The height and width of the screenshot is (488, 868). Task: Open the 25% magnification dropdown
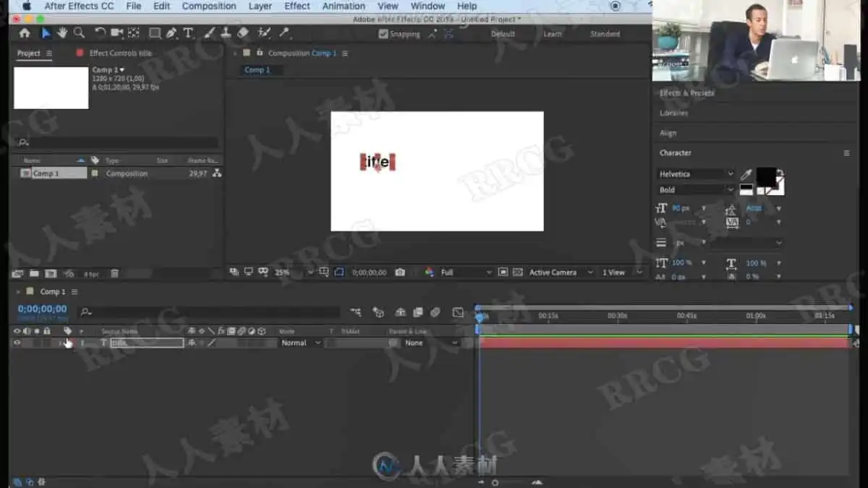[x=294, y=273]
